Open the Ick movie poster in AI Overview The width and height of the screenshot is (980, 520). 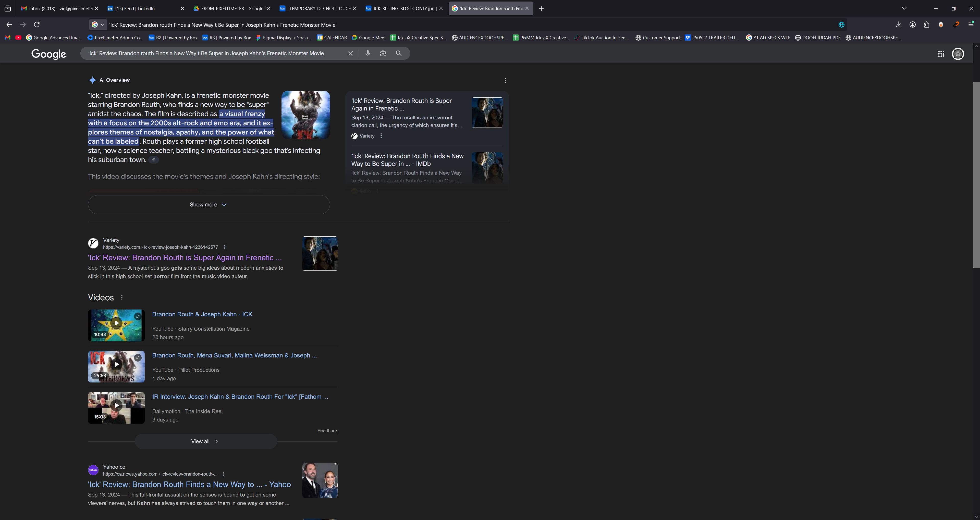[x=305, y=115]
